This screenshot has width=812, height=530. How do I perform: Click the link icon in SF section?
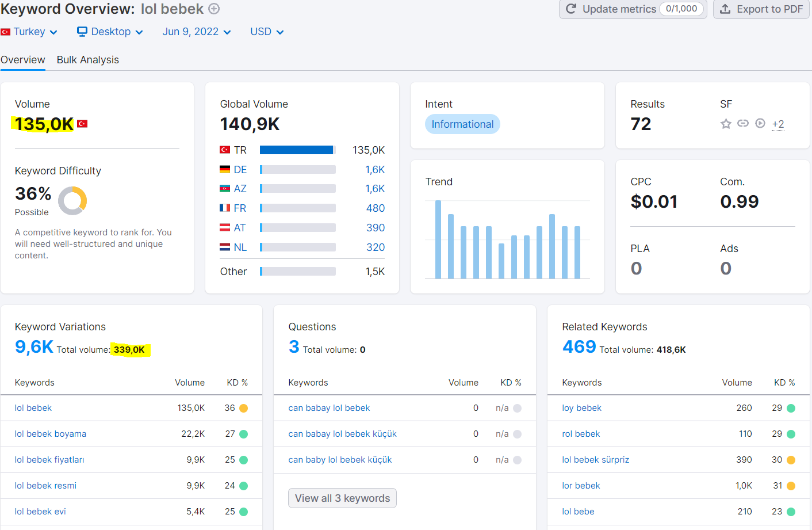pos(743,123)
